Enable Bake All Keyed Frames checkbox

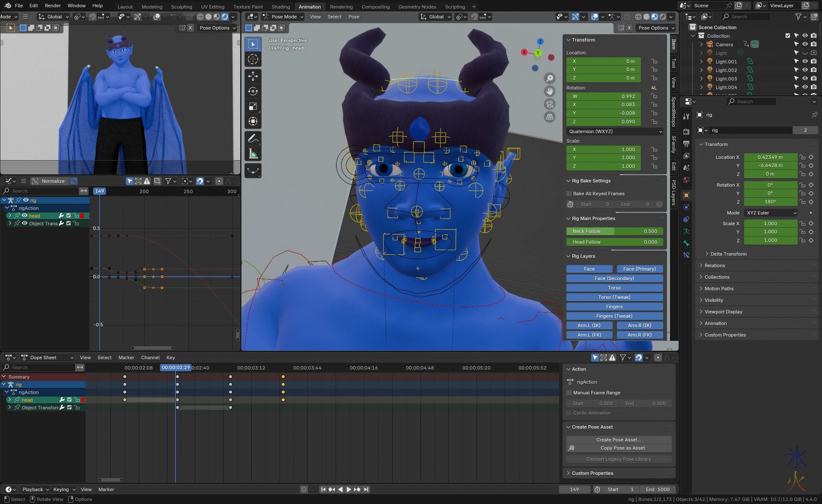[569, 194]
